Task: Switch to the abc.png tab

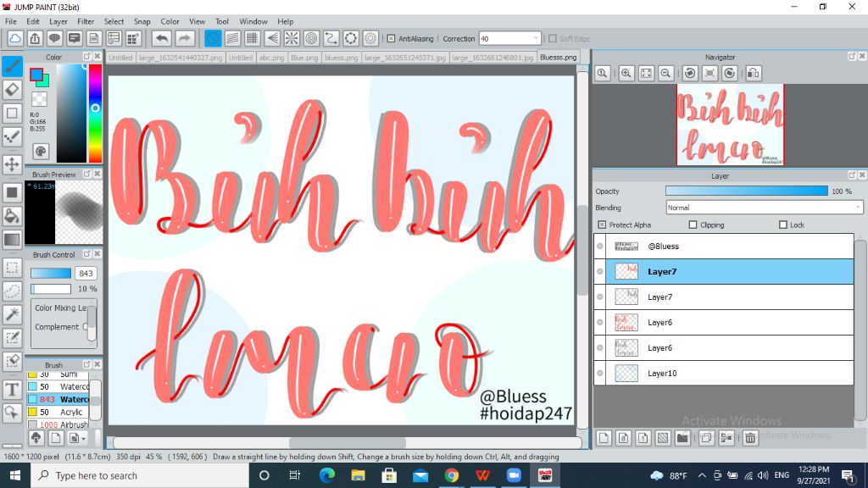Action: [x=271, y=57]
